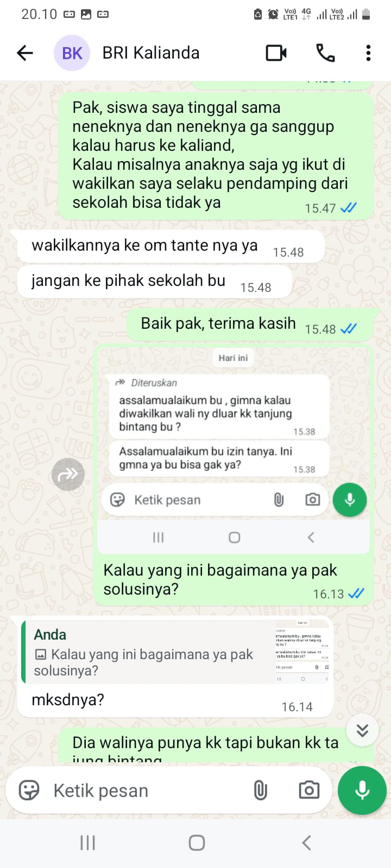
Task: Jump to latest messages with double chevron
Action: (362, 730)
